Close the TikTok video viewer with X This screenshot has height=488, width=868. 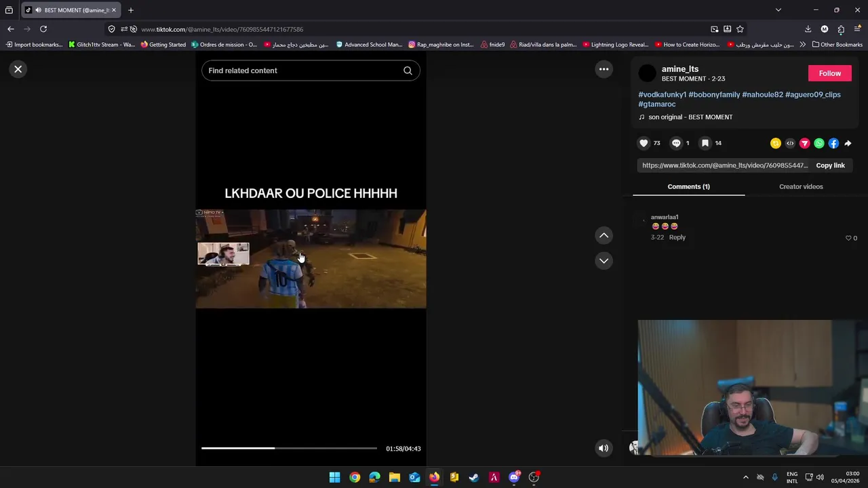18,69
